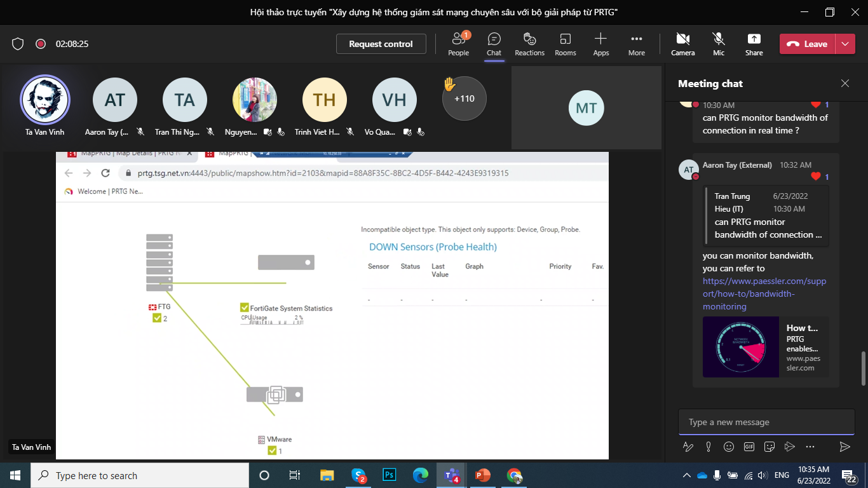Screen dimensions: 868x488
Task: Click the Request control button
Action: [x=381, y=44]
